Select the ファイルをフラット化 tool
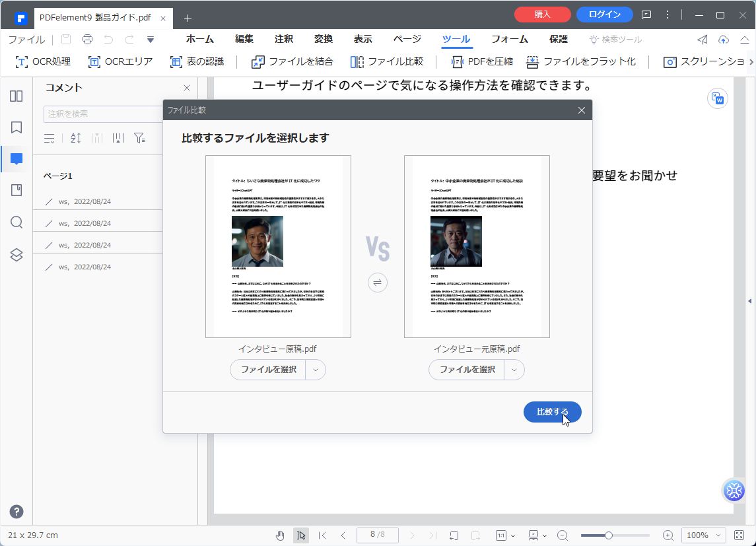The width and height of the screenshot is (756, 546). [582, 61]
